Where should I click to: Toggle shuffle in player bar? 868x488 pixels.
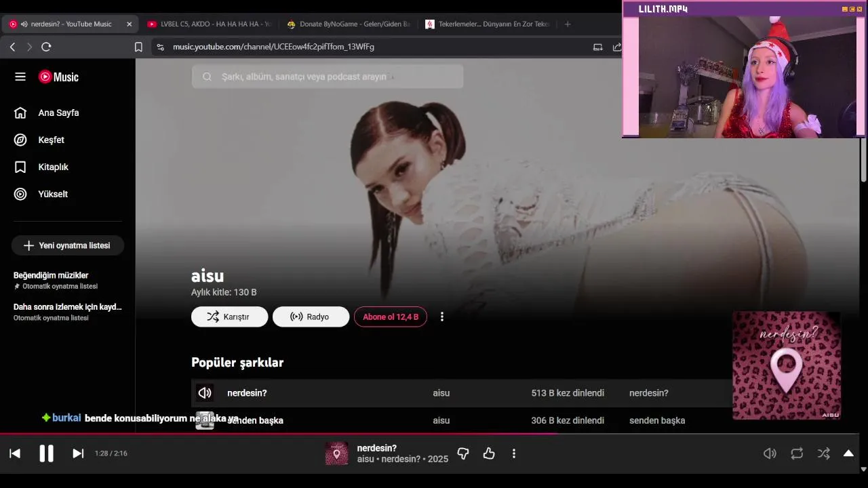coord(823,453)
